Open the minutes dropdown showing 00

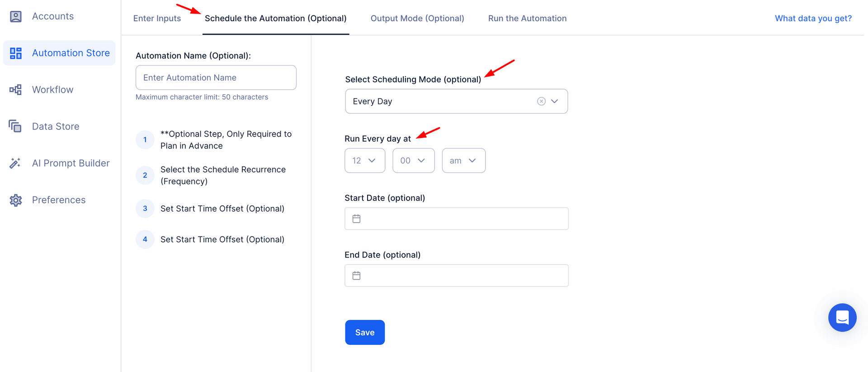pyautogui.click(x=413, y=161)
